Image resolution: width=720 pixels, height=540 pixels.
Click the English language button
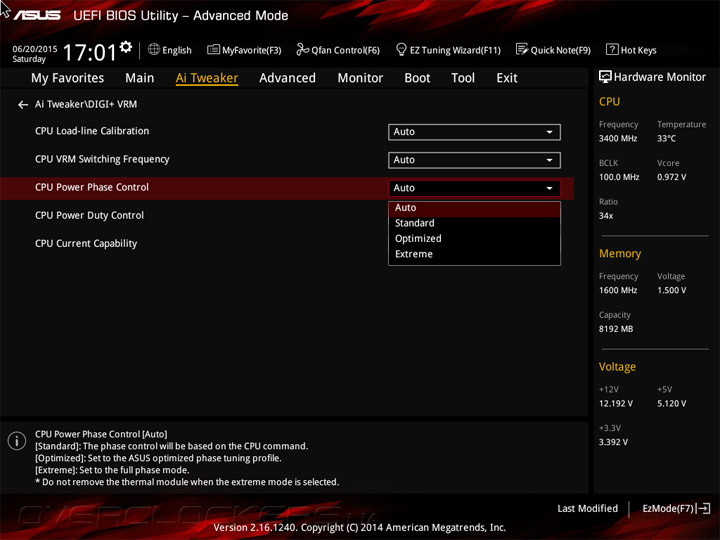tap(177, 50)
